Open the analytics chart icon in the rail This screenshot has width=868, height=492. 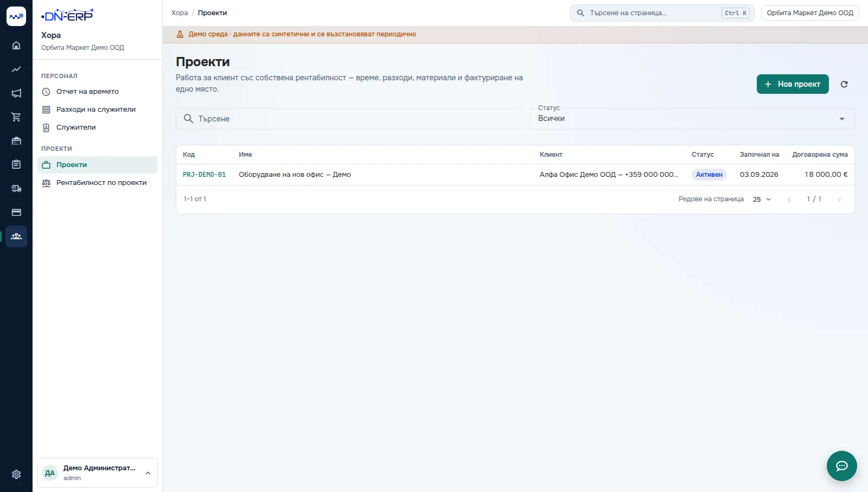16,69
